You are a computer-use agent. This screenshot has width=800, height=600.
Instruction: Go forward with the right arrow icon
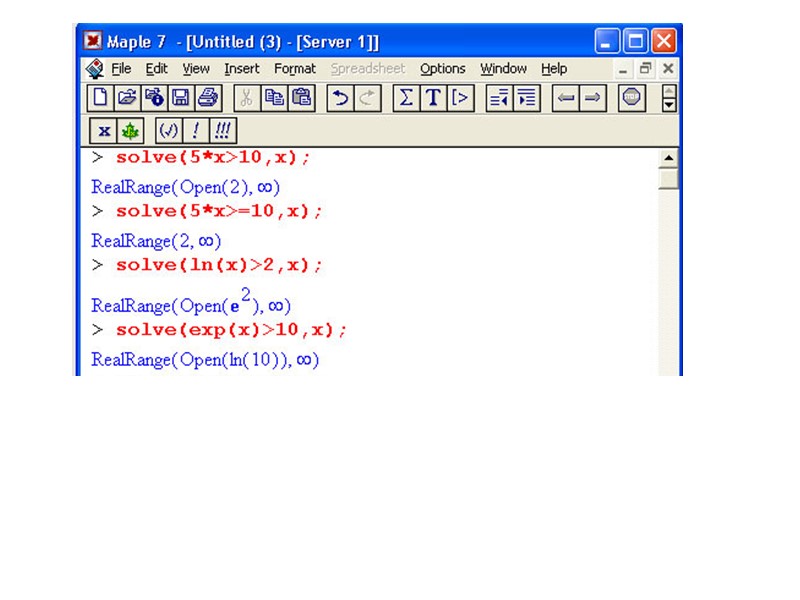(592, 97)
